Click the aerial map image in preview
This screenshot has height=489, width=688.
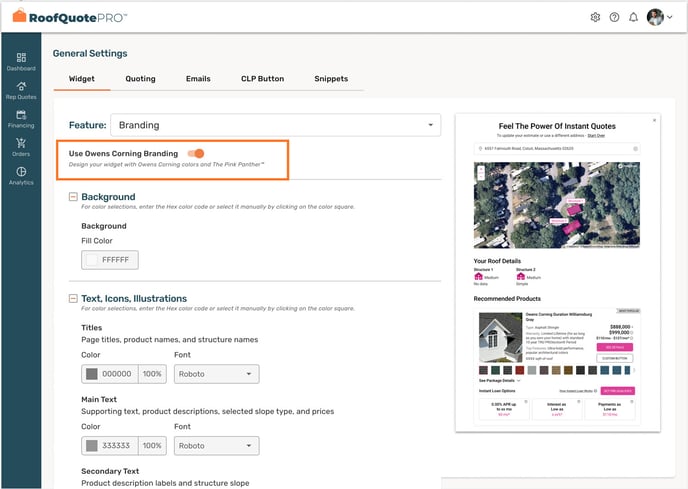(x=557, y=205)
